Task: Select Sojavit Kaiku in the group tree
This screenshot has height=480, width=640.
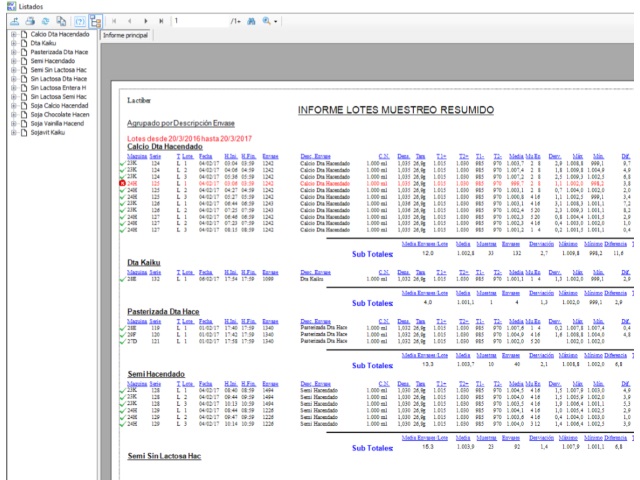Action: pos(47,133)
